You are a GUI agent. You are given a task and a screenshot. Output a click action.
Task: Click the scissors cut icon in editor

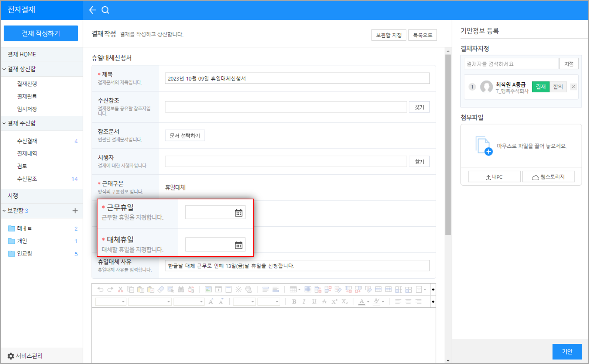click(x=120, y=289)
